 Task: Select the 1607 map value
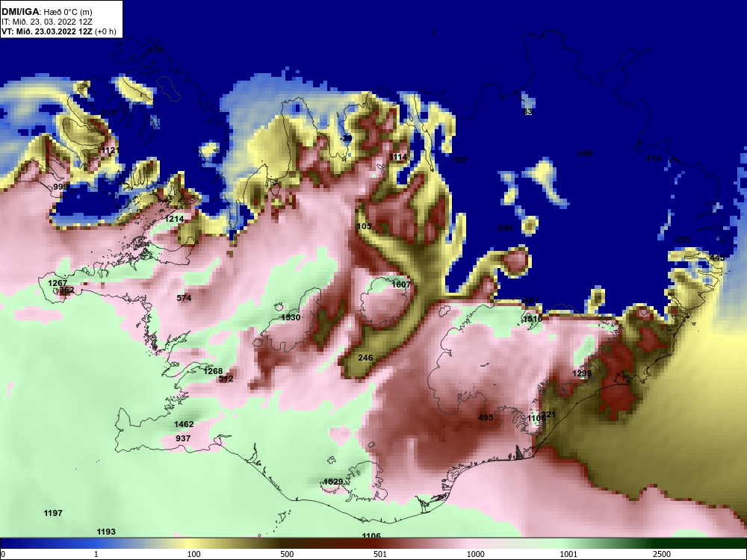pyautogui.click(x=400, y=284)
